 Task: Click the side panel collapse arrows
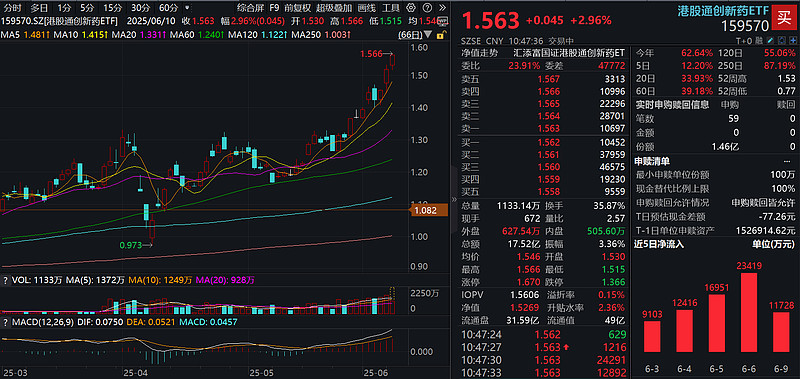453,199
